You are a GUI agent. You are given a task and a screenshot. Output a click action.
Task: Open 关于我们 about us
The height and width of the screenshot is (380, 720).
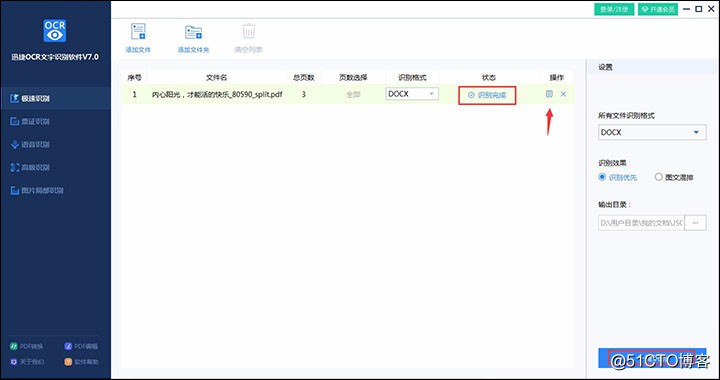(x=27, y=362)
